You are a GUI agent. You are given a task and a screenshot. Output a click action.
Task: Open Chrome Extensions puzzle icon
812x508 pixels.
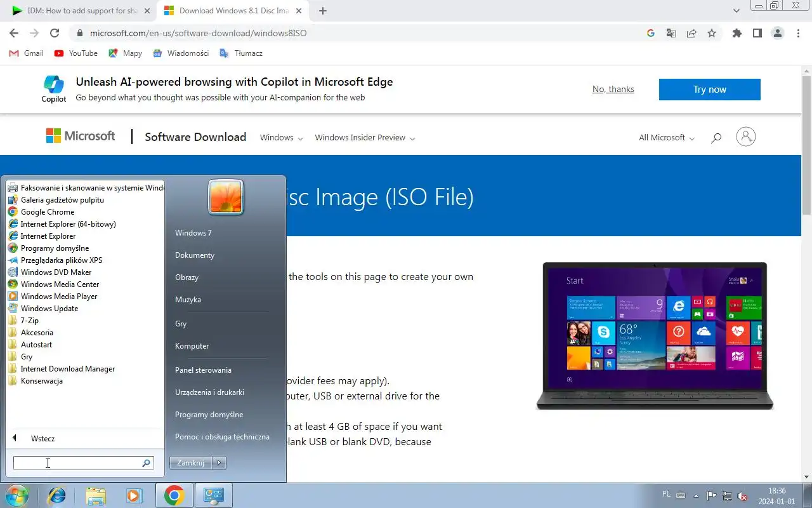[737, 33]
